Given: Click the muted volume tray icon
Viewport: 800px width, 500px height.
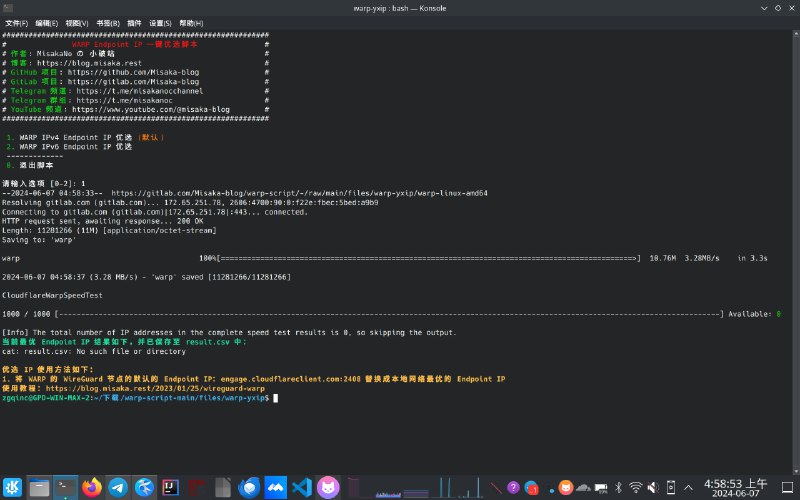Looking at the screenshot, I should (x=655, y=487).
